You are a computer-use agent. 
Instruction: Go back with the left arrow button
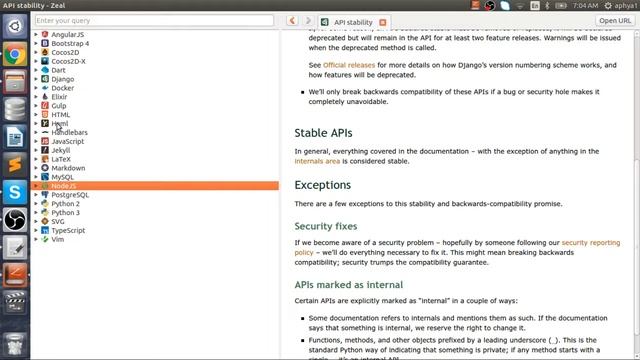tap(292, 20)
